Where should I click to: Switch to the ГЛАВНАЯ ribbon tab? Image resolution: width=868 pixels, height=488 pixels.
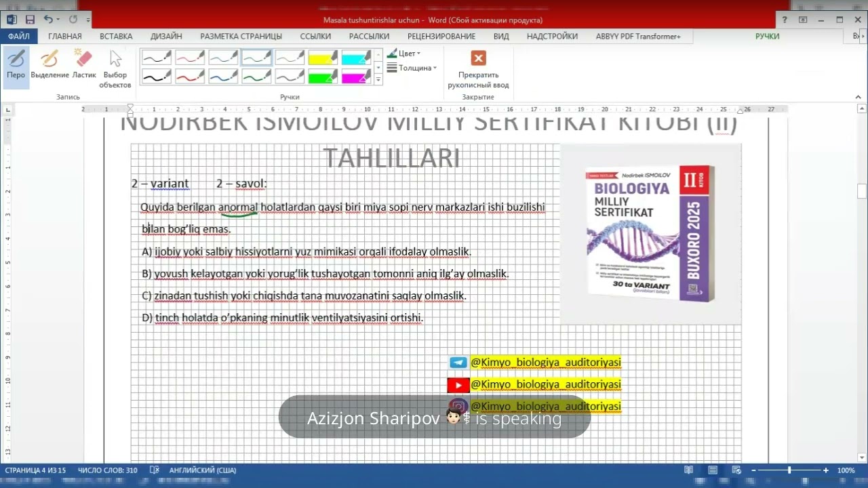pos(65,36)
